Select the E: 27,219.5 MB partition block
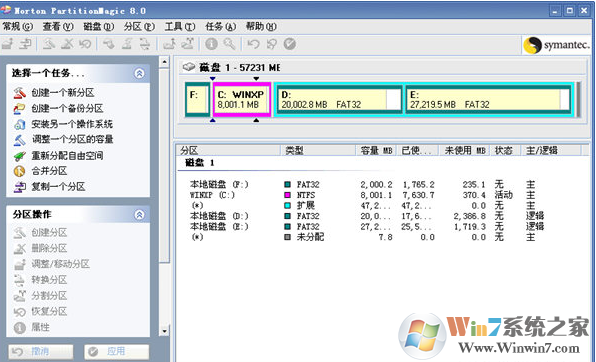 (x=488, y=99)
